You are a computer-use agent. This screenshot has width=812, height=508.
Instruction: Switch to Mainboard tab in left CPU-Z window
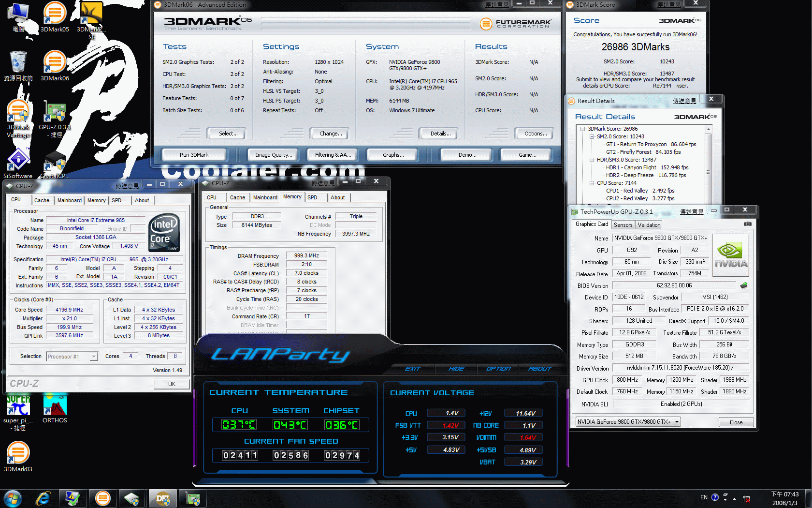click(x=69, y=200)
